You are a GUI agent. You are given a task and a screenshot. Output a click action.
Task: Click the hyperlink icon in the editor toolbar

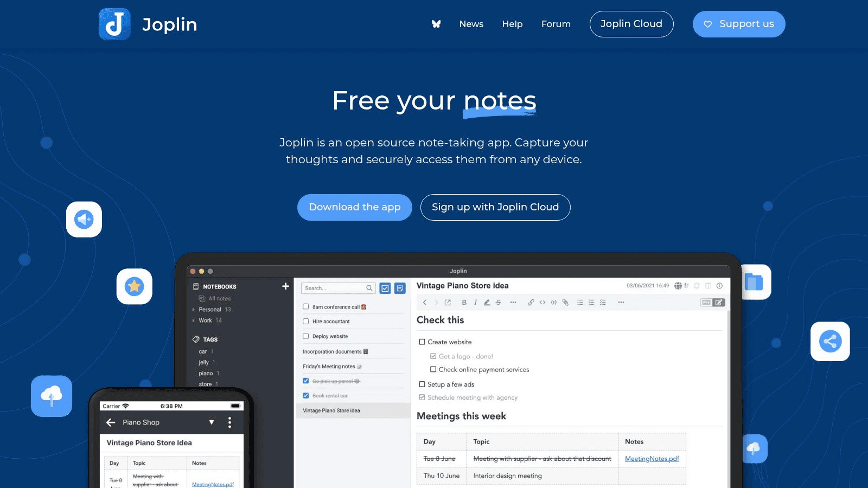(531, 302)
